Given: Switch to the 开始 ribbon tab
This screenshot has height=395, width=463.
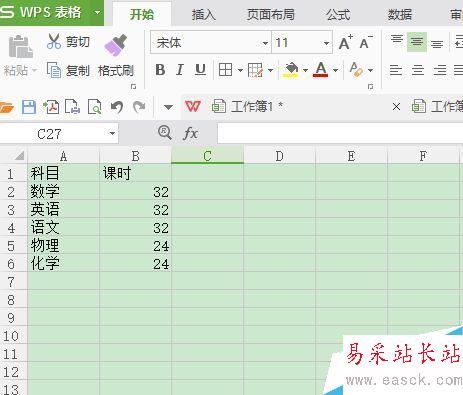Looking at the screenshot, I should tap(142, 15).
